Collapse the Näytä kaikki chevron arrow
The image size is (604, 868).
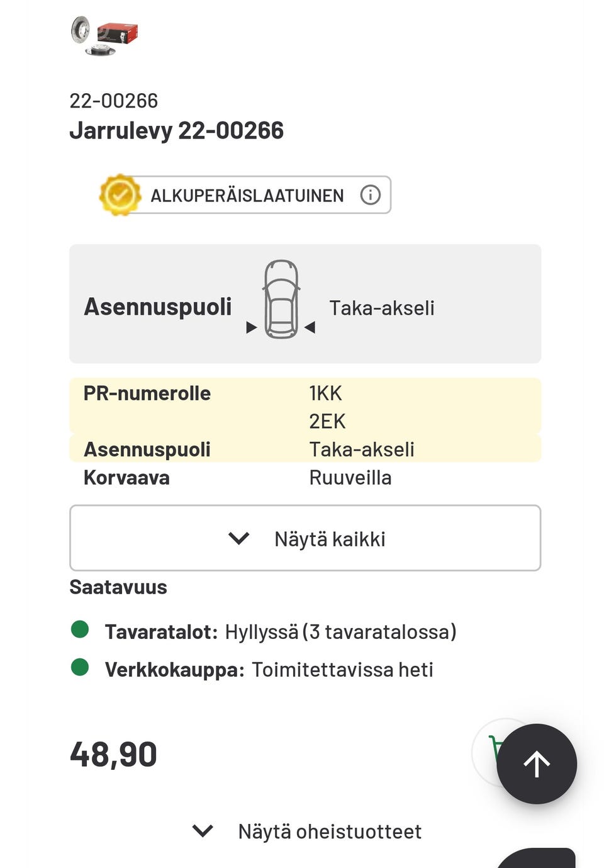click(x=237, y=538)
